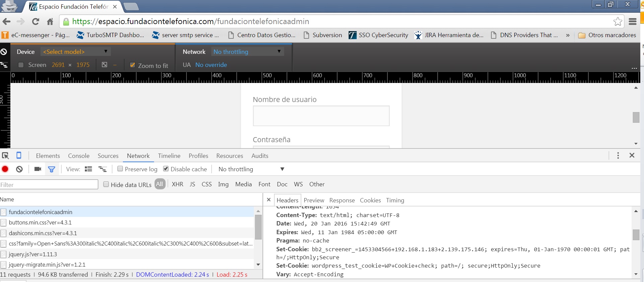
Task: Open the Timeline tab
Action: point(169,156)
